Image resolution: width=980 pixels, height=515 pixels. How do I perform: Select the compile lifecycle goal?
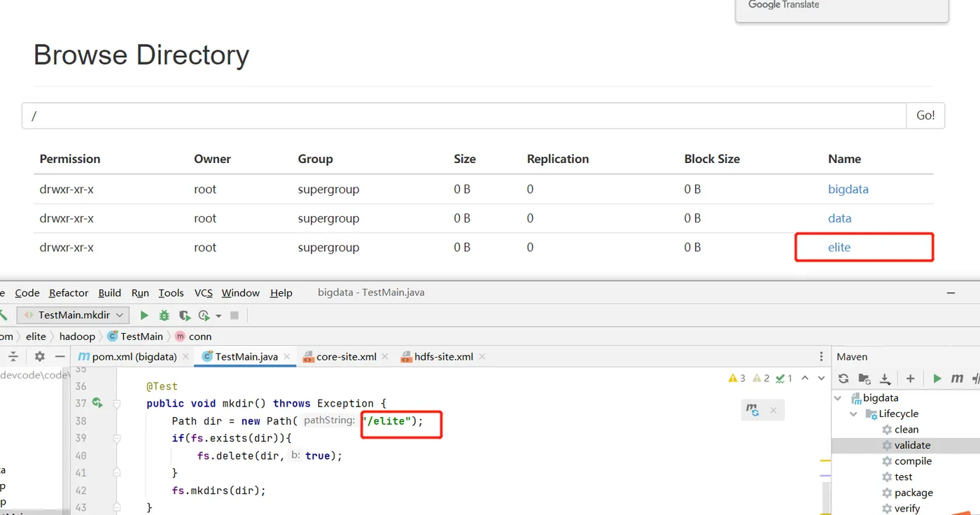point(913,461)
